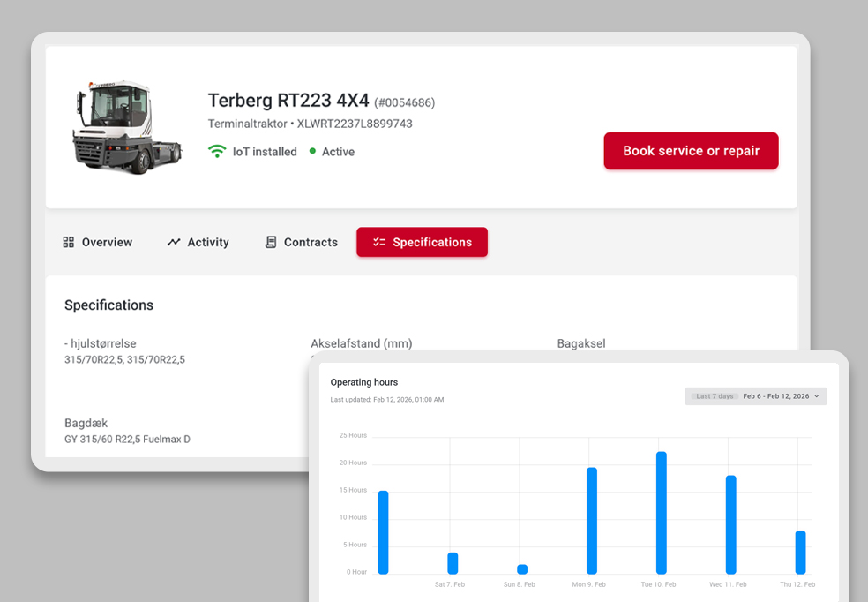Open the Feb 6 - Feb 12 date range dropdown

756,396
